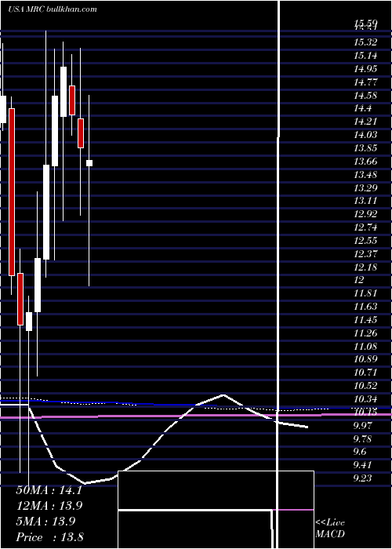The height and width of the screenshot is (549, 392).
Task: Click the peak of the white MACD curve
Action: (223, 395)
